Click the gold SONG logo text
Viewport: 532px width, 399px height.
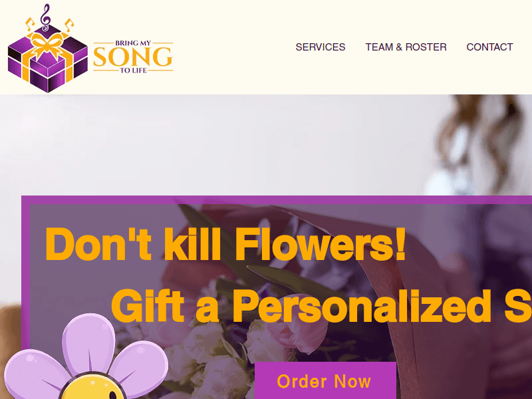pos(132,57)
